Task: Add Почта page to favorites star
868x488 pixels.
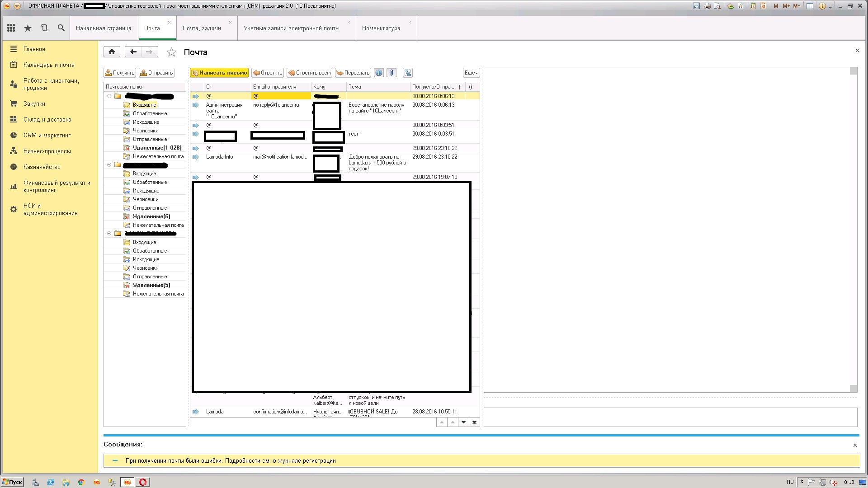Action: pos(171,52)
